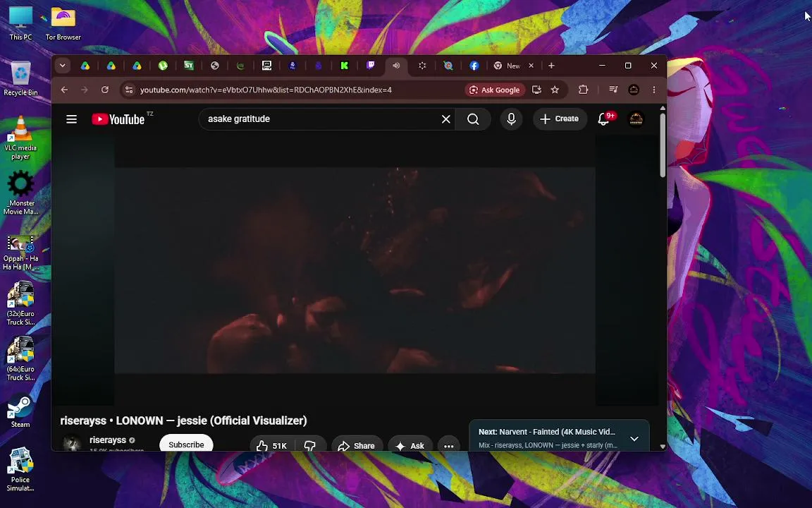
Task: Mute the playing YouTube tab's speaker icon
Action: pos(396,66)
